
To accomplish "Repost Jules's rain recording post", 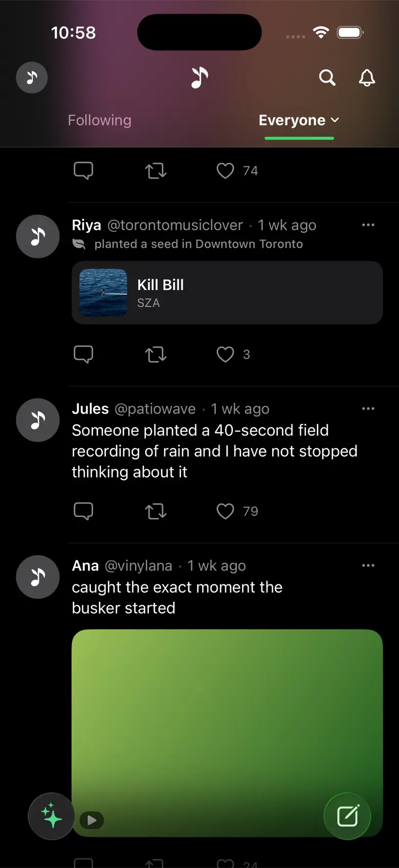I will (156, 511).
